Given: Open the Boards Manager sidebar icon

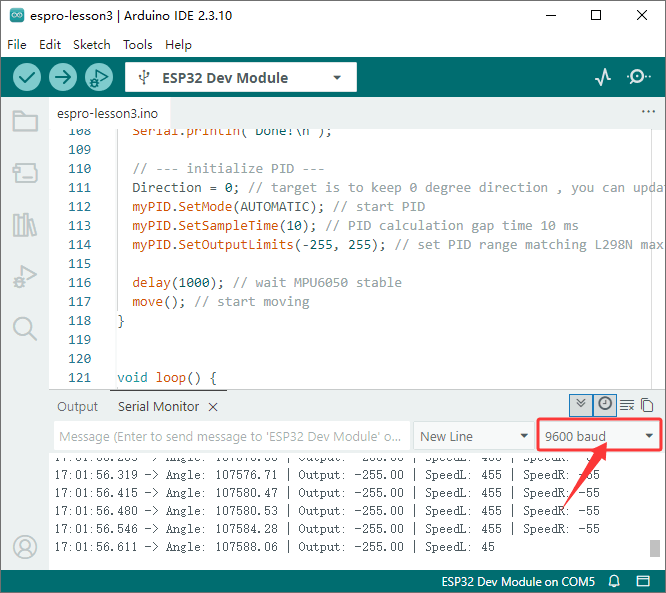Looking at the screenshot, I should [x=25, y=173].
